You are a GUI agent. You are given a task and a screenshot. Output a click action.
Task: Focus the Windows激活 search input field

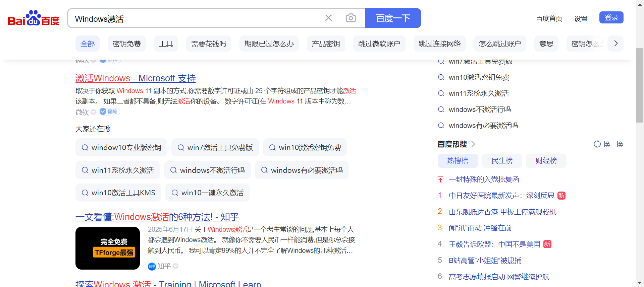coord(196,18)
